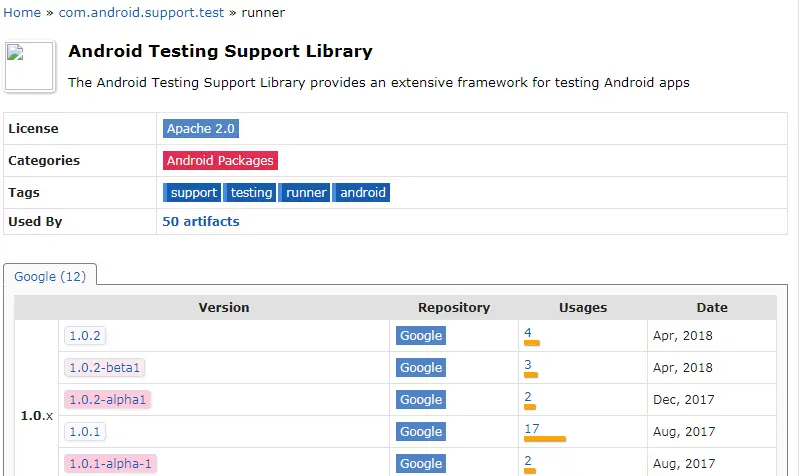
Task: Open version 1.0.2-alpha1
Action: (x=107, y=399)
